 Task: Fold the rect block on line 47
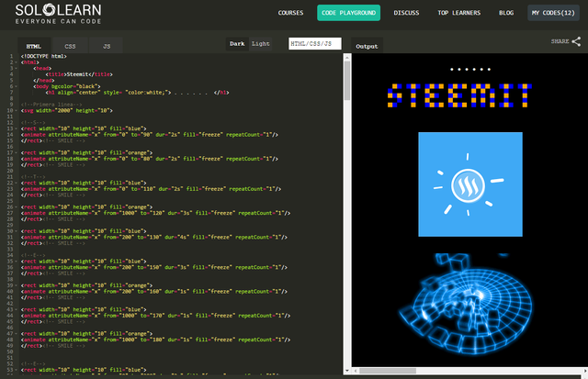(17, 334)
